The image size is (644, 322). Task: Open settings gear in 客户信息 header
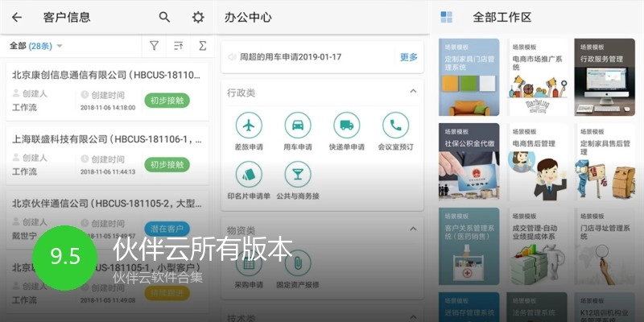198,17
